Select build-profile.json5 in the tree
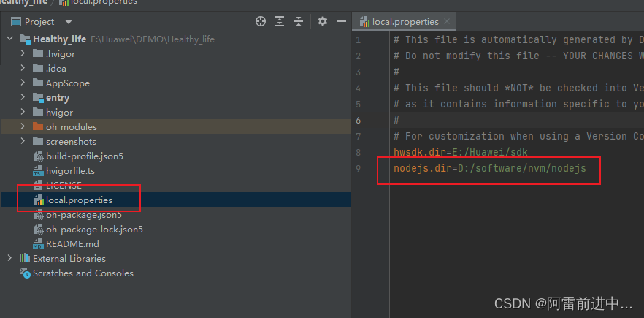This screenshot has height=318, width=644. pyautogui.click(x=85, y=156)
